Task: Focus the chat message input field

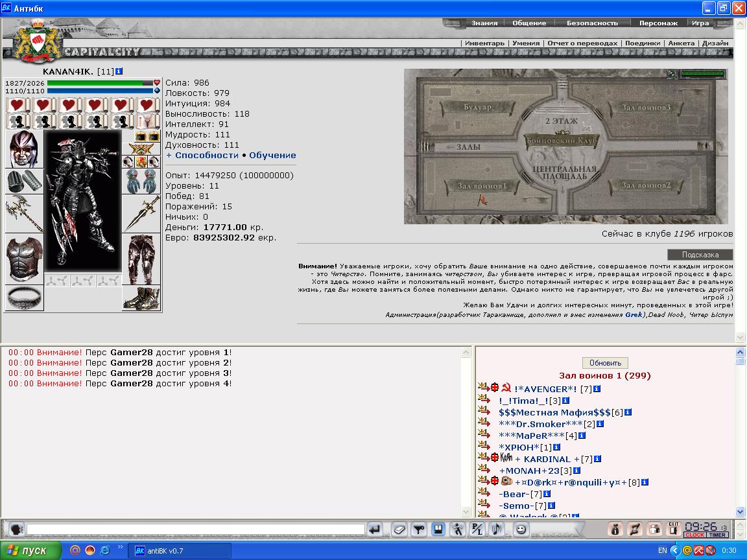Action: tap(196, 529)
